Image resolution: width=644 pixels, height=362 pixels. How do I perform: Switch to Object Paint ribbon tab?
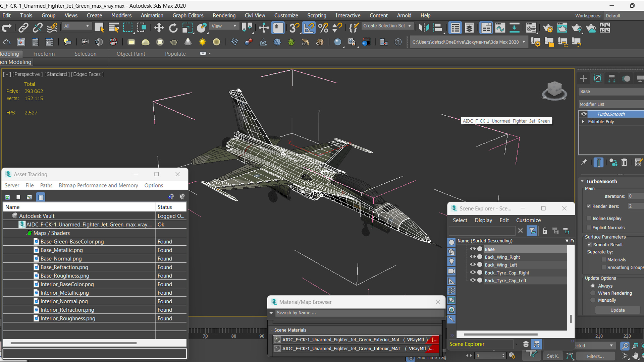click(x=131, y=54)
